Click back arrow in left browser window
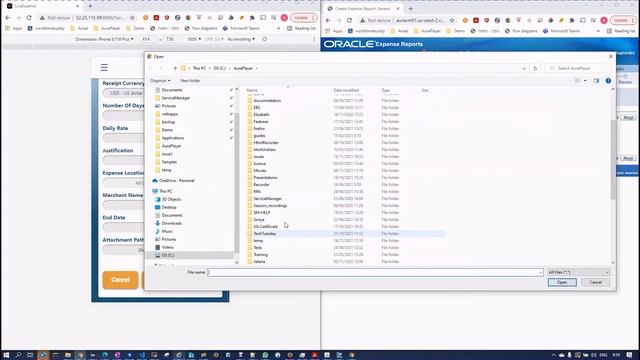Image resolution: width=640 pixels, height=360 pixels. pos(8,18)
